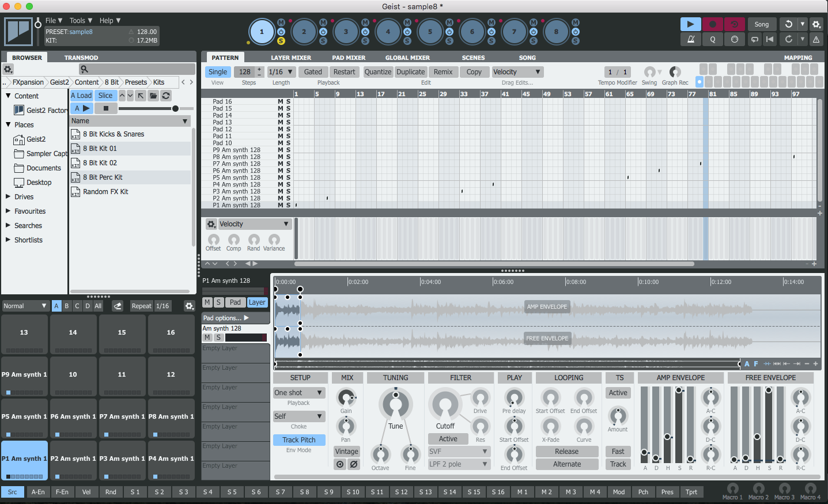Open browser settings gear icon

8,69
